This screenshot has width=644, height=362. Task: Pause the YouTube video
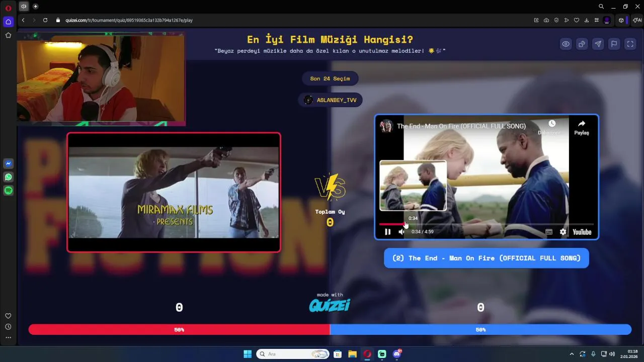coord(387,232)
